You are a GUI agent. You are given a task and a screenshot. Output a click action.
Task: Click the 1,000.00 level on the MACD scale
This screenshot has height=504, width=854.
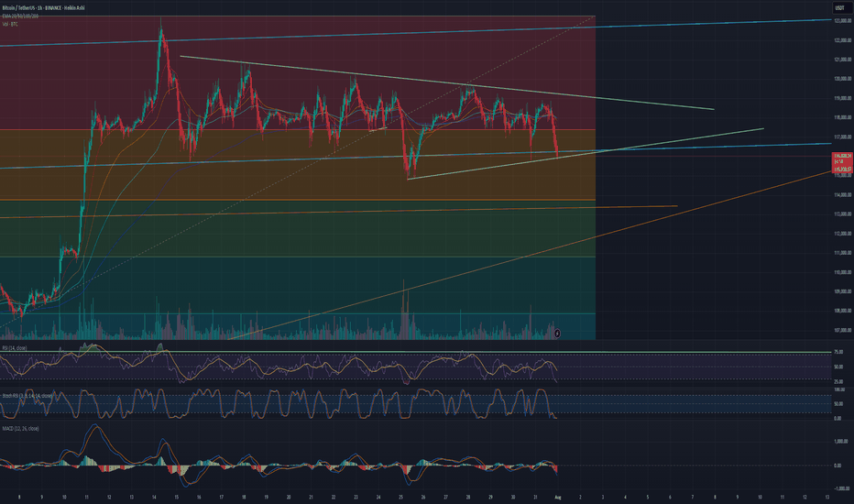coord(842,442)
